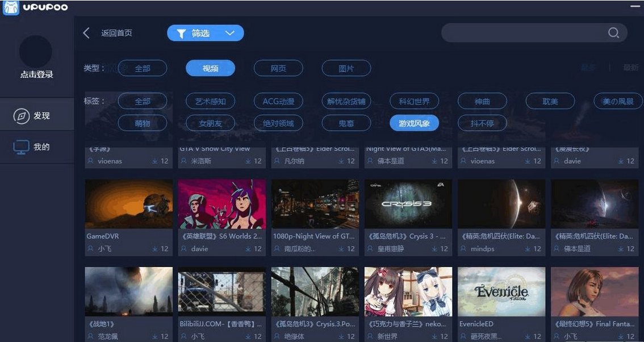Select the 视频 type filter

click(x=210, y=68)
